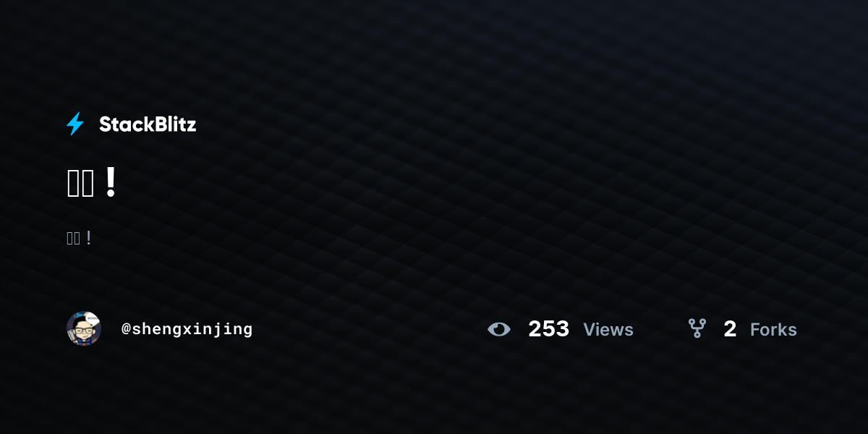Click the Views label

[x=608, y=330]
